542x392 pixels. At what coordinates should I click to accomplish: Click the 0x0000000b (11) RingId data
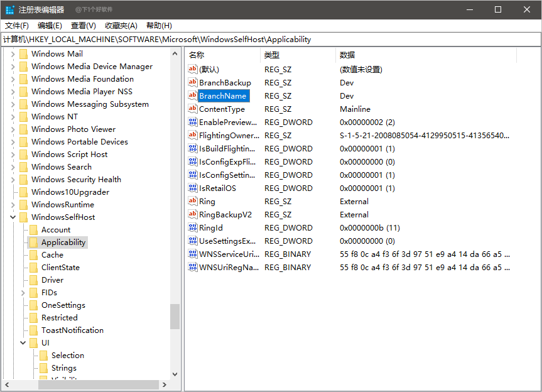tap(369, 228)
